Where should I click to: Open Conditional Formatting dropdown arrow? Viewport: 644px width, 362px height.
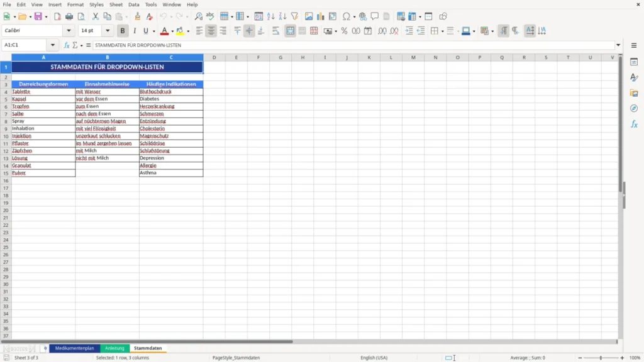tap(492, 31)
